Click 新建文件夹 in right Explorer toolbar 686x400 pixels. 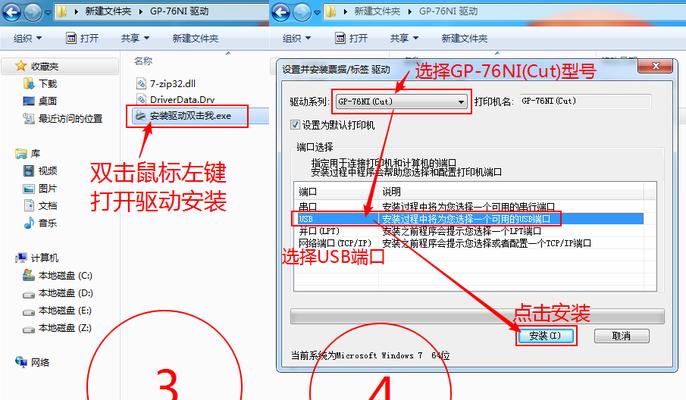464,39
